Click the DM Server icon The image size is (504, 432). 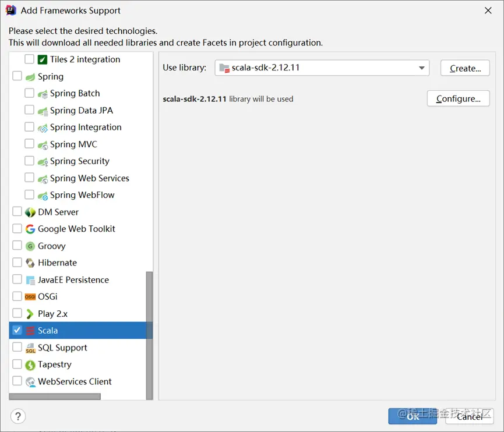[x=30, y=213]
